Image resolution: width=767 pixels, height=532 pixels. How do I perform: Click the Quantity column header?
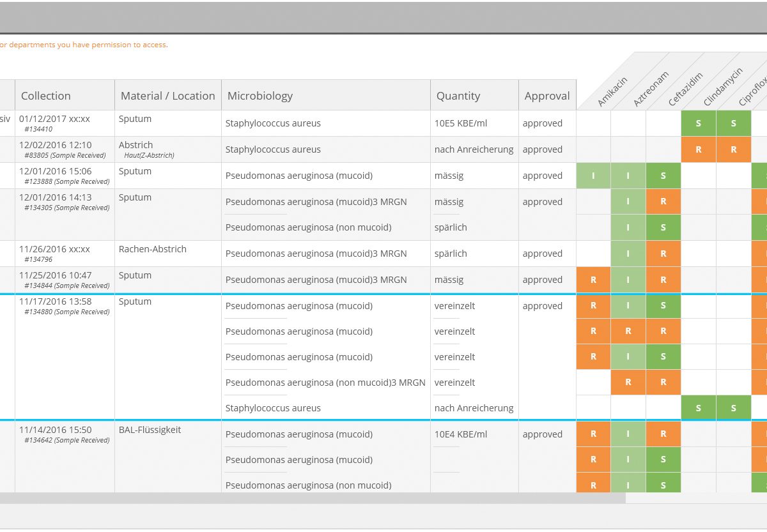(x=458, y=96)
